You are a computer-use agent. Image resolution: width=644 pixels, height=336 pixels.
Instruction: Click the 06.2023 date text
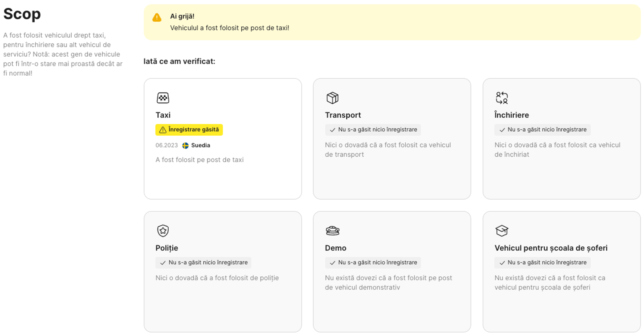click(167, 145)
